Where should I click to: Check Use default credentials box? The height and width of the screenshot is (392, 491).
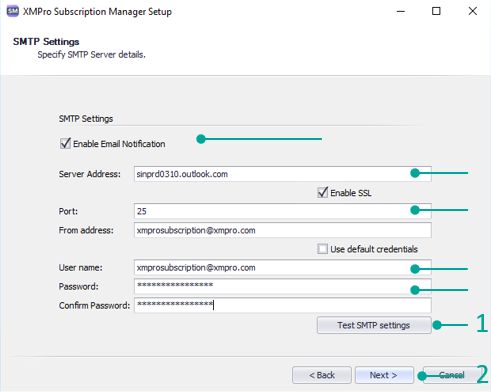coord(322,249)
